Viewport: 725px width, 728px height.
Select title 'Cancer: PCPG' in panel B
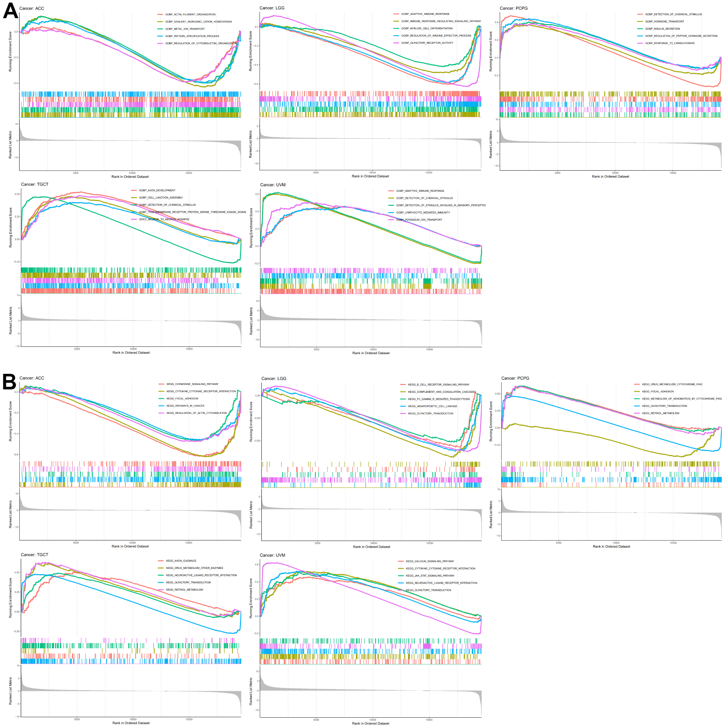tap(515, 378)
